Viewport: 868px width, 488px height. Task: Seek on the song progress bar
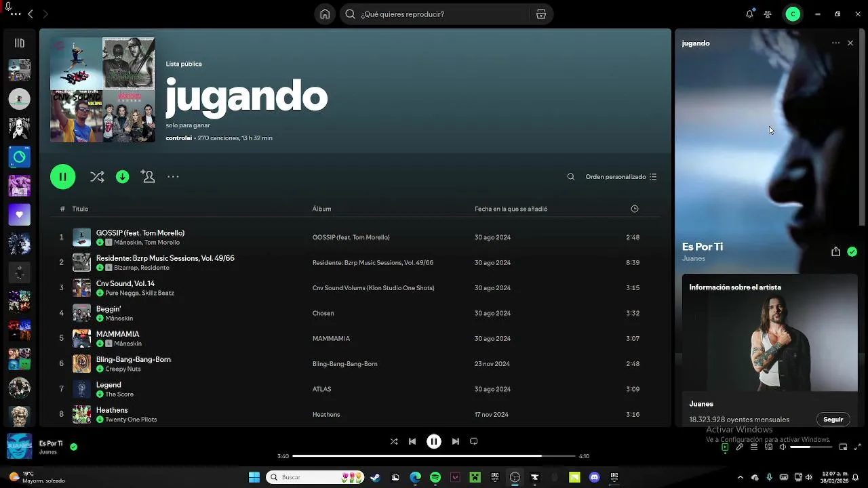[434, 456]
